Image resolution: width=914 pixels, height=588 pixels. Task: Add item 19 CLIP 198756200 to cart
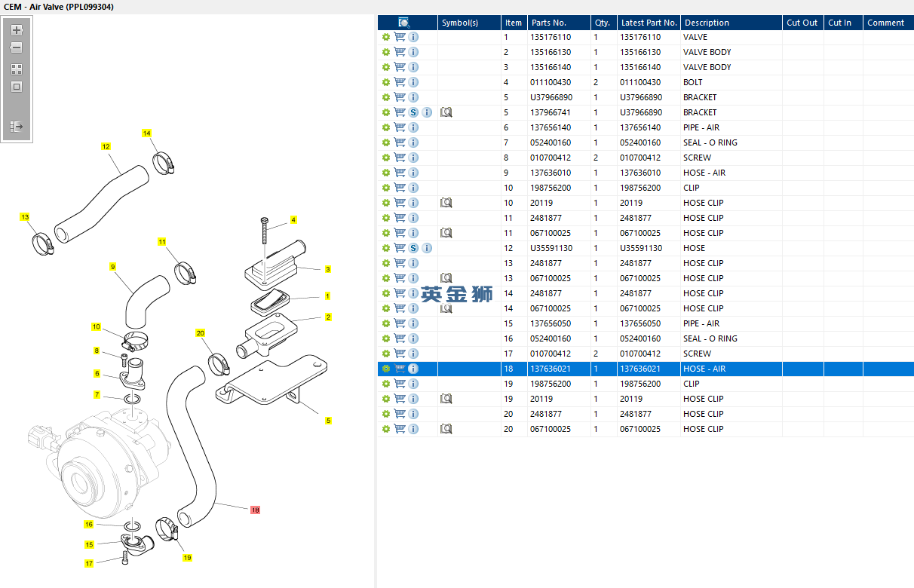[400, 384]
